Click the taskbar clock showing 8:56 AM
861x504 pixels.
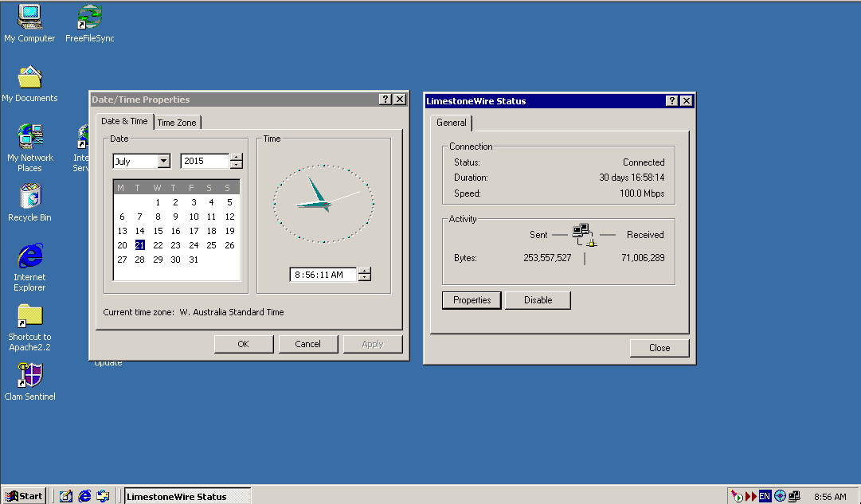(830, 497)
